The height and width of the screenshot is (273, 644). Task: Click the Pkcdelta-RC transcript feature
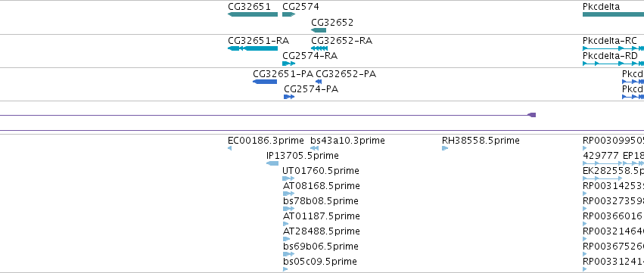tap(613, 48)
